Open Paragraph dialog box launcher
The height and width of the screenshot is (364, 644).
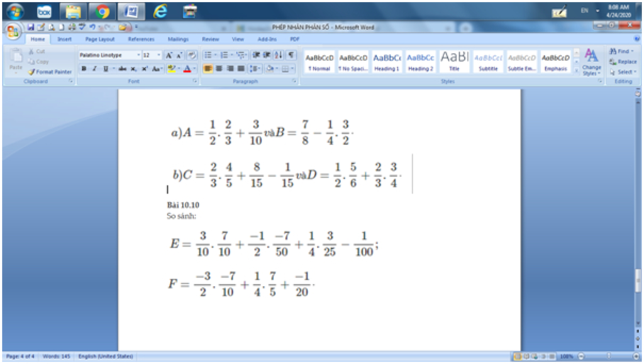point(294,81)
